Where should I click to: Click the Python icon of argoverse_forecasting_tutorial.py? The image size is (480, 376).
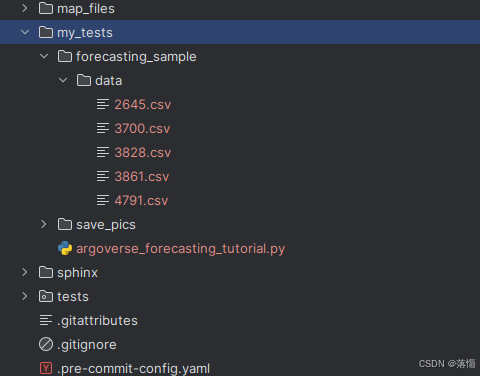[65, 248]
